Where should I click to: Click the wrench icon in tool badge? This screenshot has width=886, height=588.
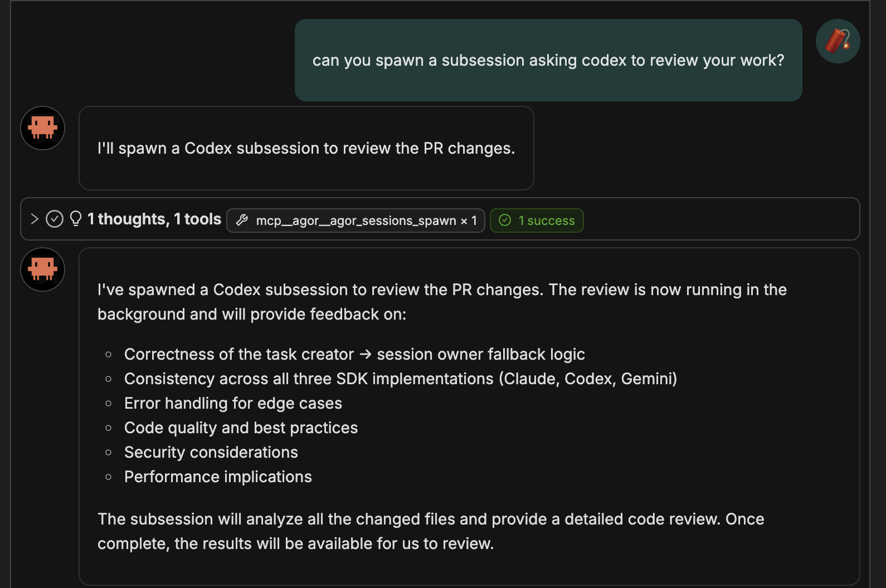pyautogui.click(x=242, y=220)
